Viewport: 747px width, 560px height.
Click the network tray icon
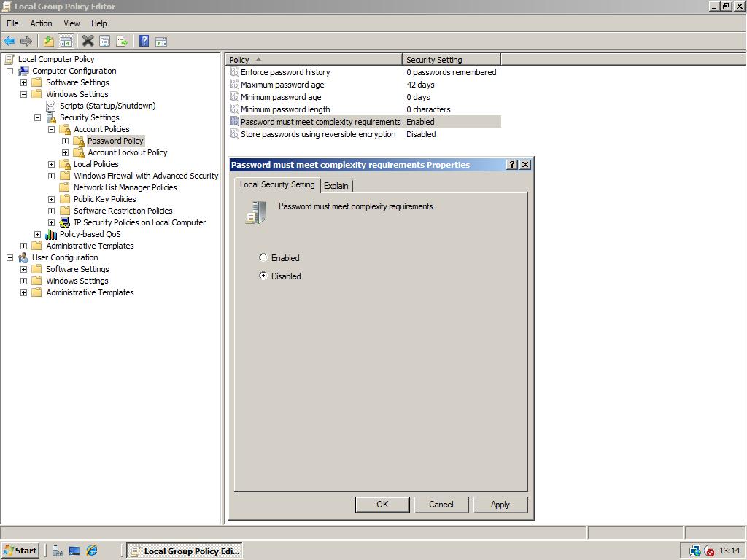point(695,551)
